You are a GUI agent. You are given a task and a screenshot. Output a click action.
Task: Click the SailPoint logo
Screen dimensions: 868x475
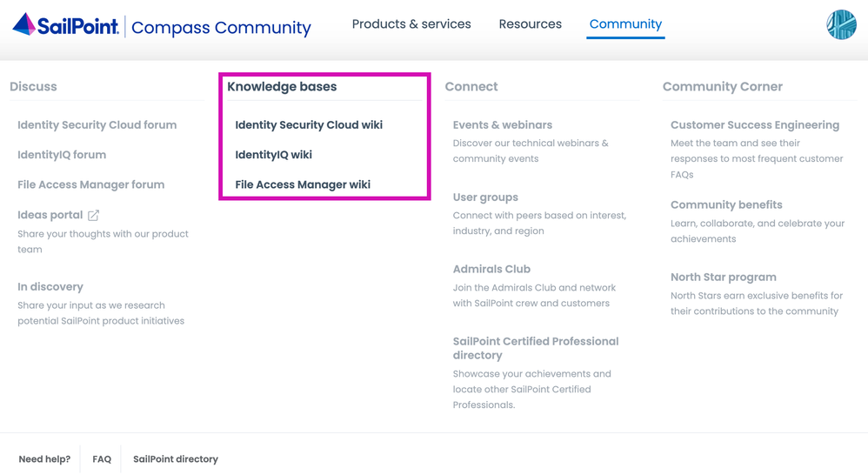click(x=66, y=25)
